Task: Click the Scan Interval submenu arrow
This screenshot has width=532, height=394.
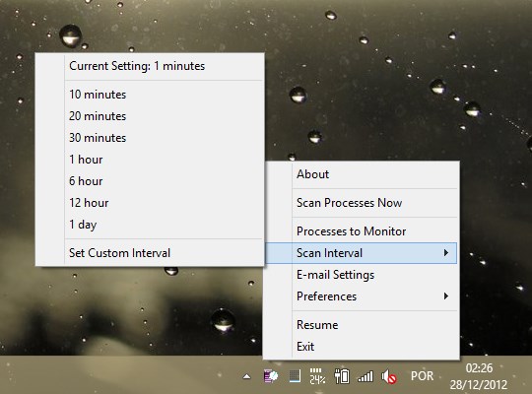Action: coord(446,253)
